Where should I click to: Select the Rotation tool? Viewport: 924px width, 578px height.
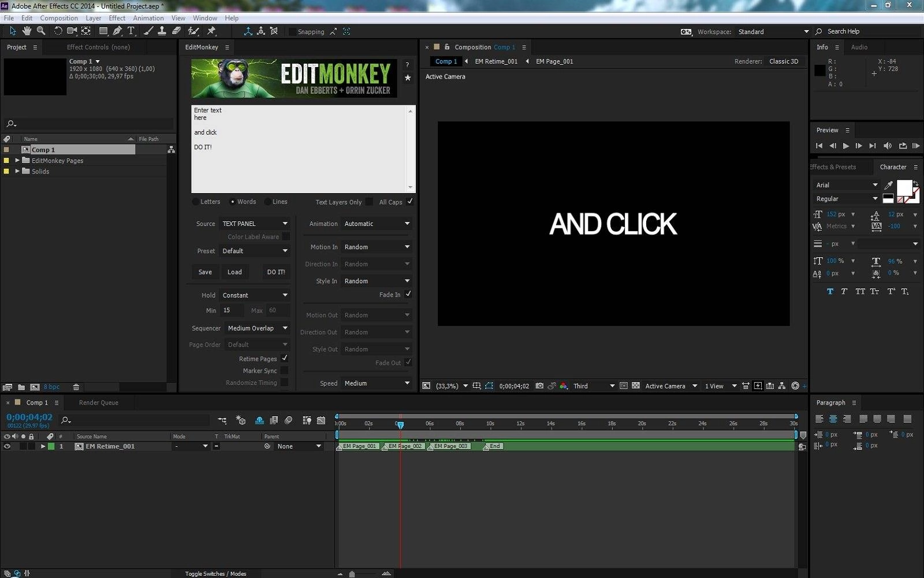(58, 31)
